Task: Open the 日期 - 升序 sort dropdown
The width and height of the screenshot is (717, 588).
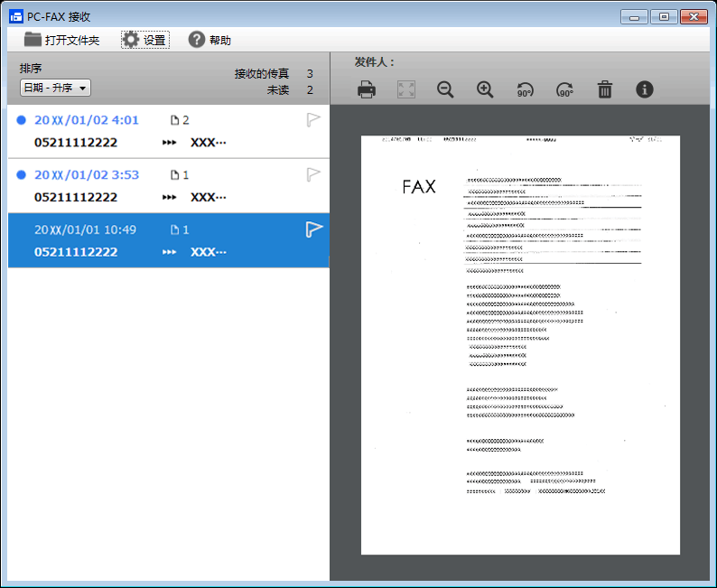Action: coord(55,88)
